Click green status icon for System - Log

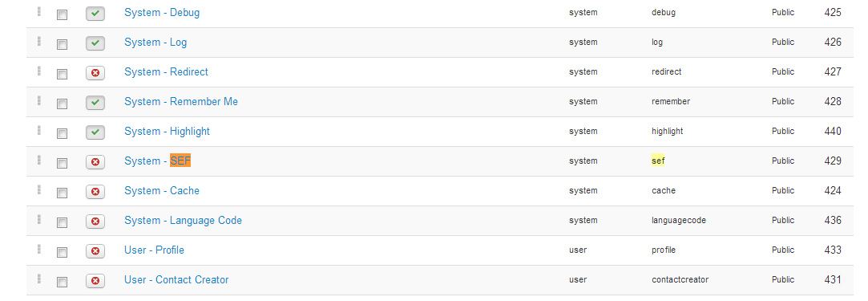(x=95, y=43)
